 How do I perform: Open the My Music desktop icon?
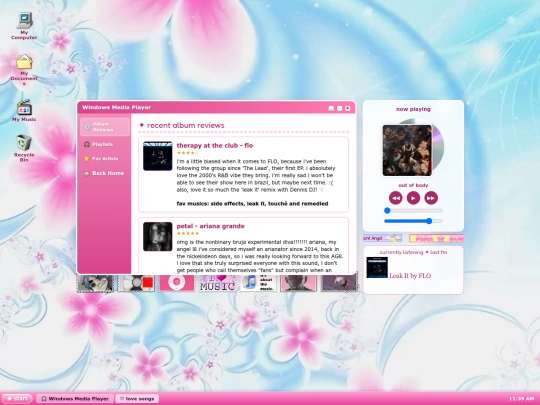pos(24,111)
